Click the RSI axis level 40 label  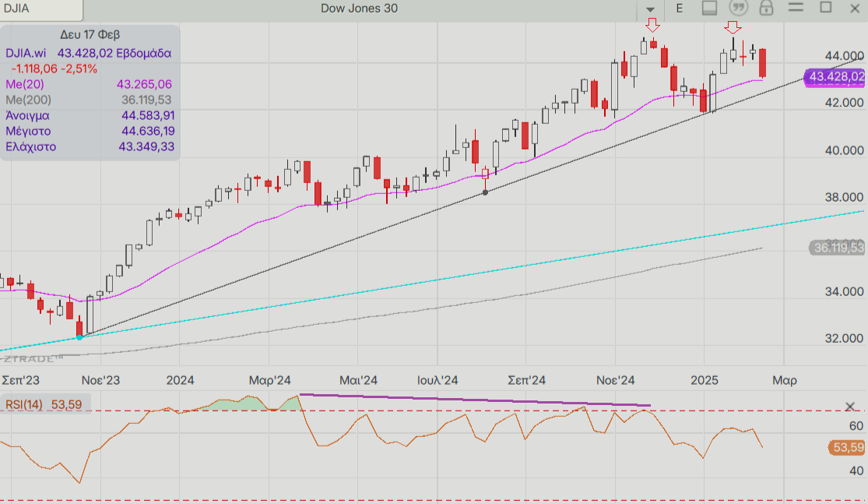pos(856,471)
